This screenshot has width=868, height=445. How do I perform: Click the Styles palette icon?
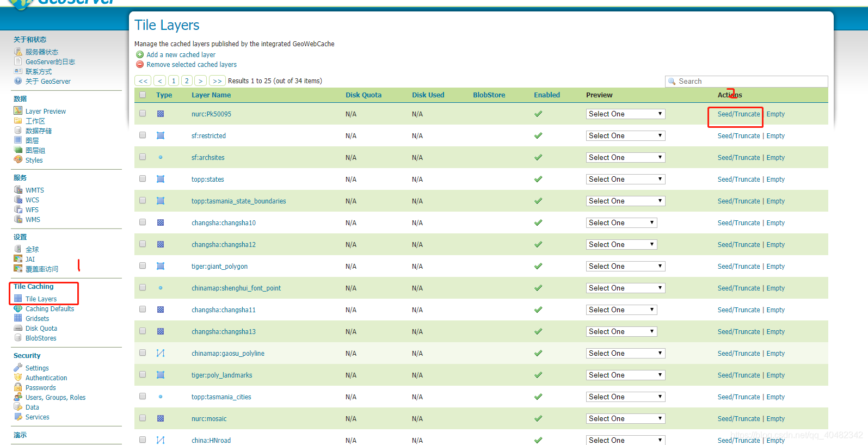click(18, 160)
